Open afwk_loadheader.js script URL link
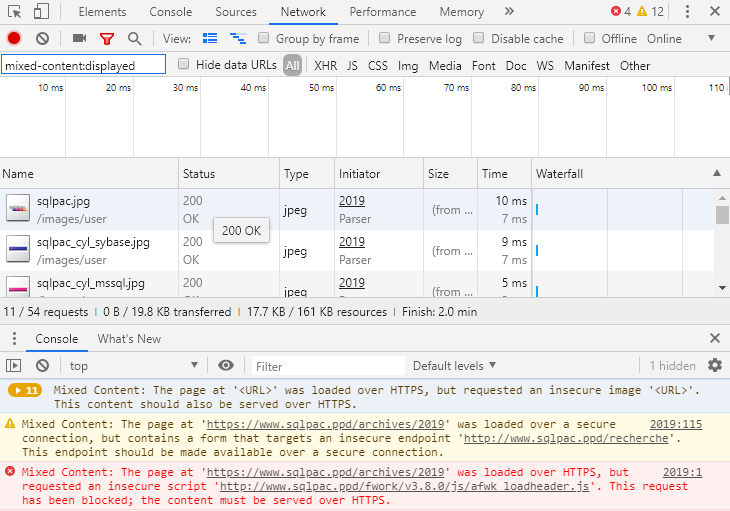Image resolution: width=730 pixels, height=511 pixels. point(404,486)
